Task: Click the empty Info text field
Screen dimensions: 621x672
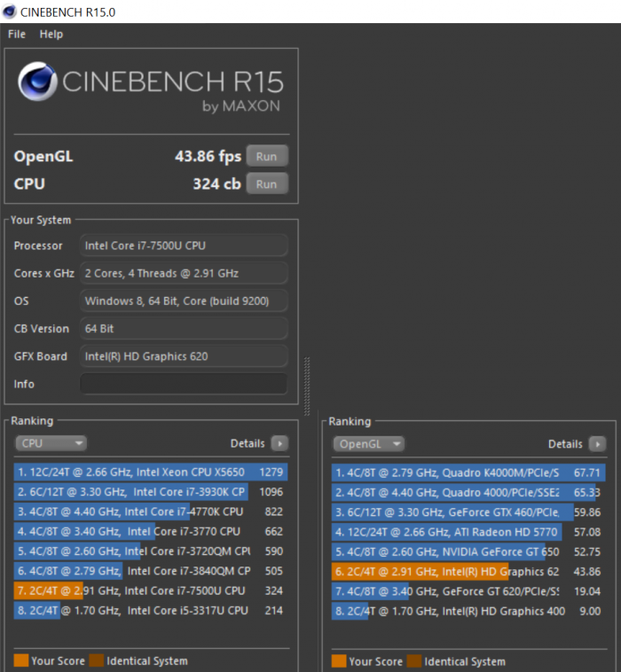Action: pos(184,384)
